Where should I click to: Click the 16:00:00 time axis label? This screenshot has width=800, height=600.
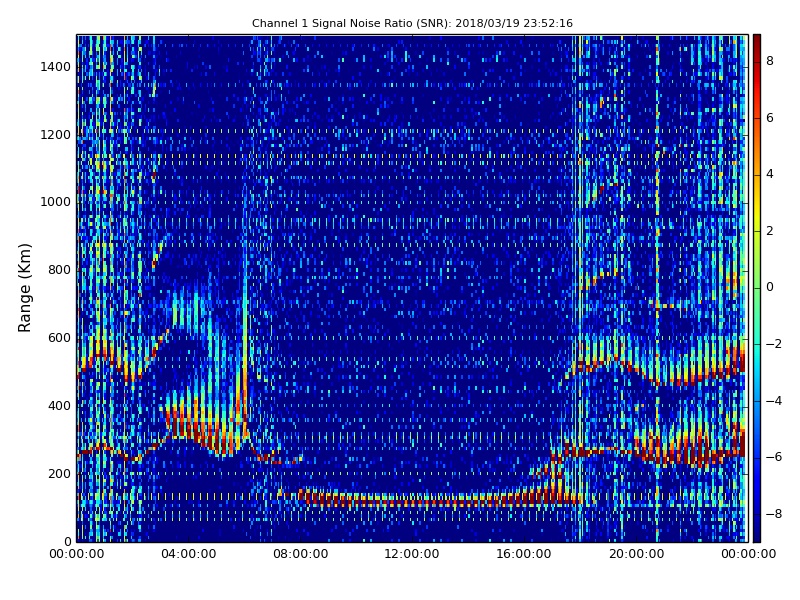tap(524, 554)
